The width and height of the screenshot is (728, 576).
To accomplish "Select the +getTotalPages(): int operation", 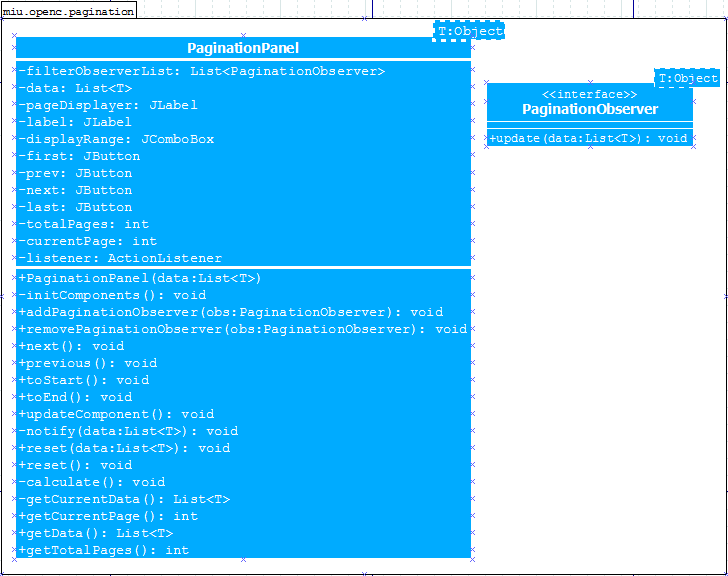I will tap(104, 550).
